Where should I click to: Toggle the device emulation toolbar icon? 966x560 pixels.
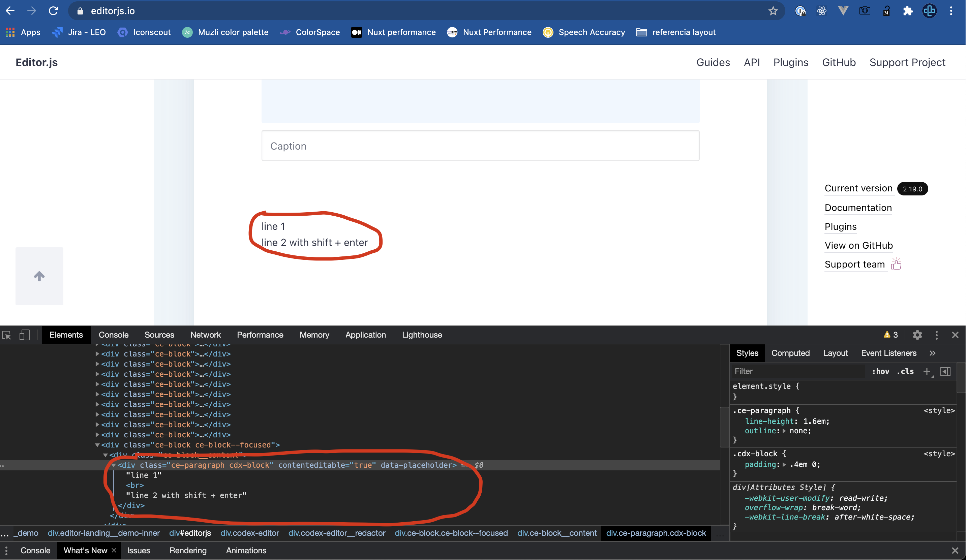(24, 335)
